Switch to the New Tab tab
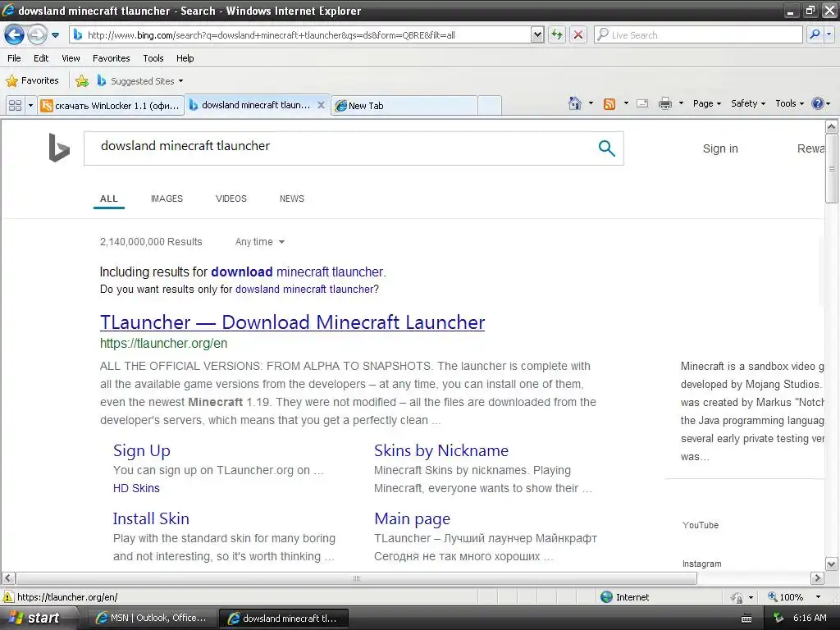This screenshot has height=630, width=840. [404, 106]
